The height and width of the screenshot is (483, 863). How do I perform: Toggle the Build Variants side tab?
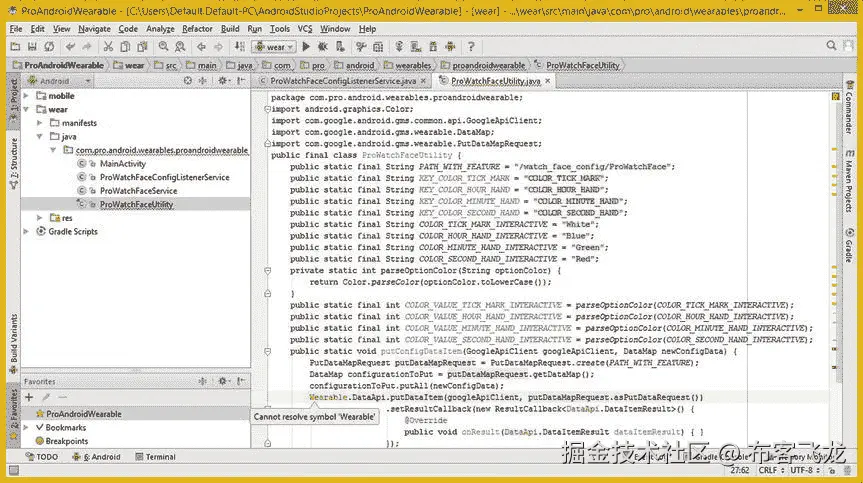tap(13, 344)
